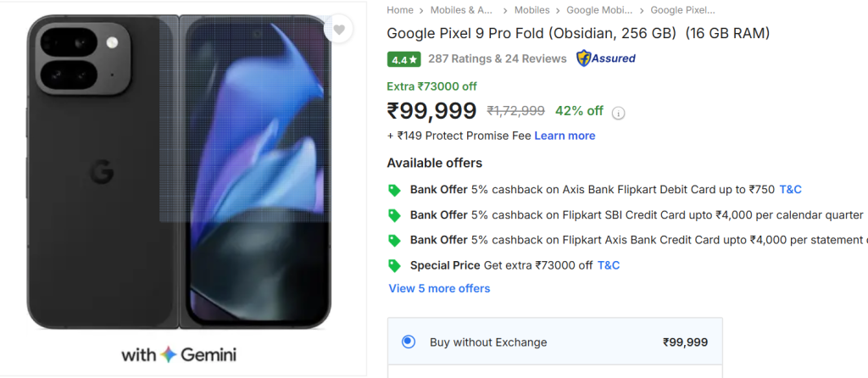Screen dimensions: 868x378
Task: Click the price info circle icon
Action: pyautogui.click(x=619, y=113)
